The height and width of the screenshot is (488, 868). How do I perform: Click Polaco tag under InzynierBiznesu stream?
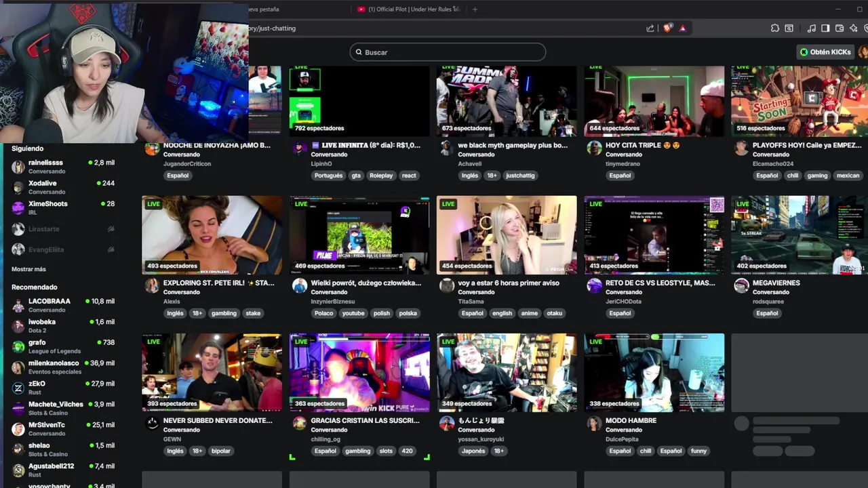click(324, 313)
